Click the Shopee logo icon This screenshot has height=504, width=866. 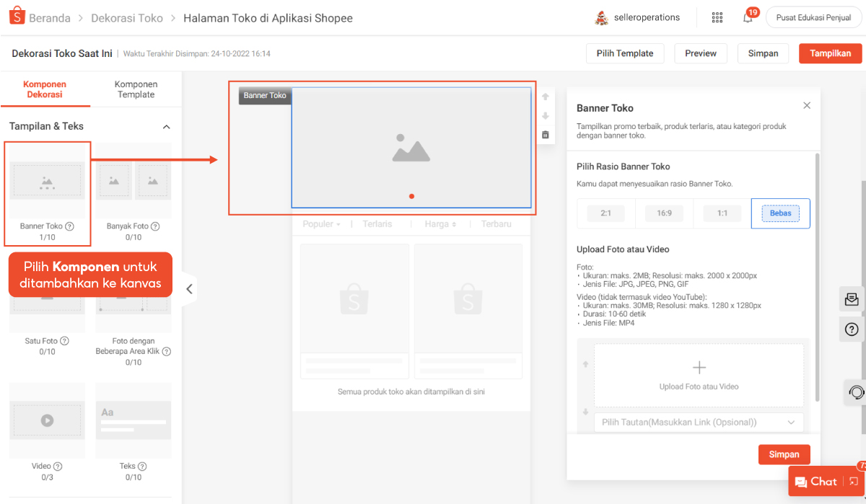[x=17, y=17]
